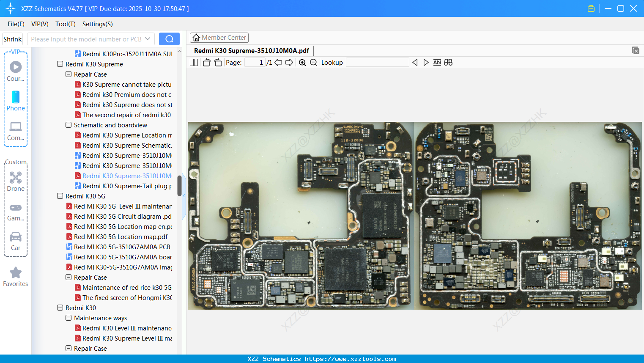Open the Tool(T) menu
644x363 pixels.
(65, 24)
